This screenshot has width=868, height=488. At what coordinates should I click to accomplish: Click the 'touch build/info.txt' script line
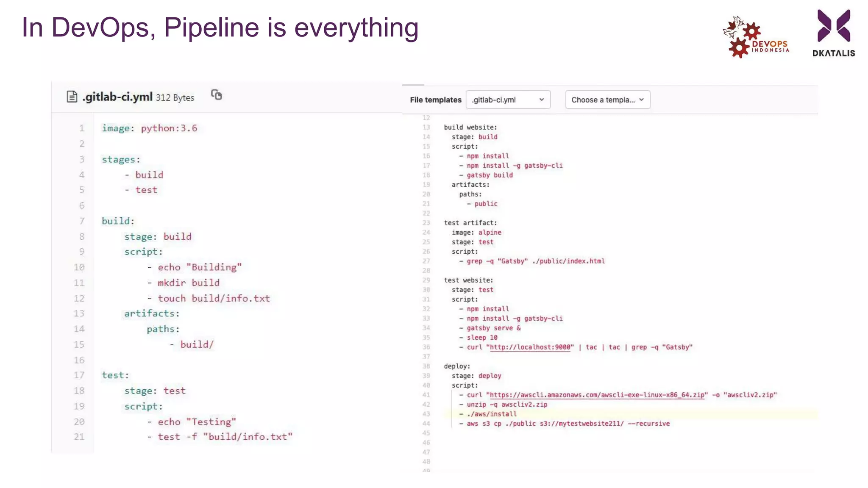click(x=214, y=299)
